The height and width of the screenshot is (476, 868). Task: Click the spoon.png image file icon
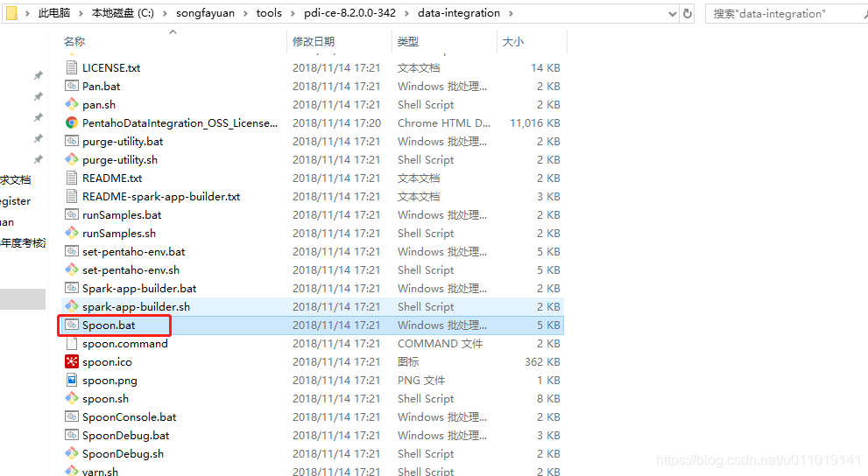click(x=72, y=380)
